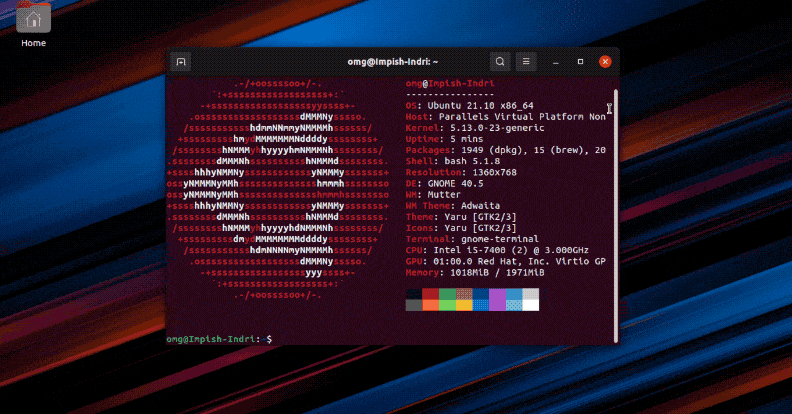Click the CPU: Intel i5-7400 line

click(x=497, y=250)
